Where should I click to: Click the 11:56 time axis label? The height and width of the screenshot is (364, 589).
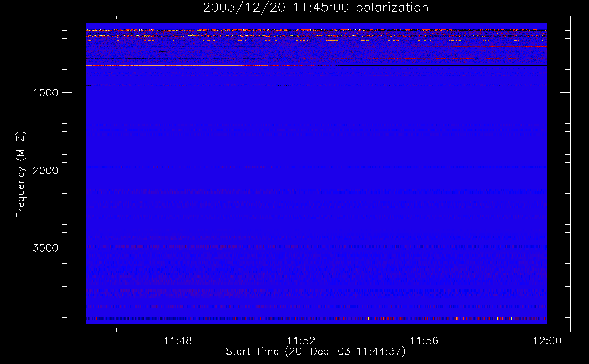424,341
